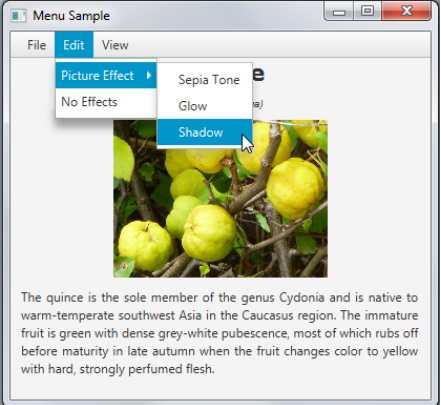
Task: Apply the Sepia Tone effect
Action: [205, 80]
